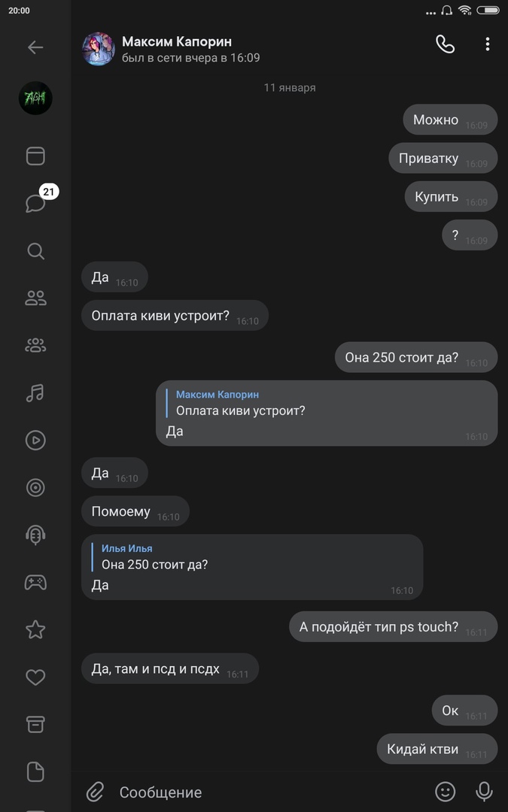Open the likes heart section
The image size is (508, 812).
35,677
